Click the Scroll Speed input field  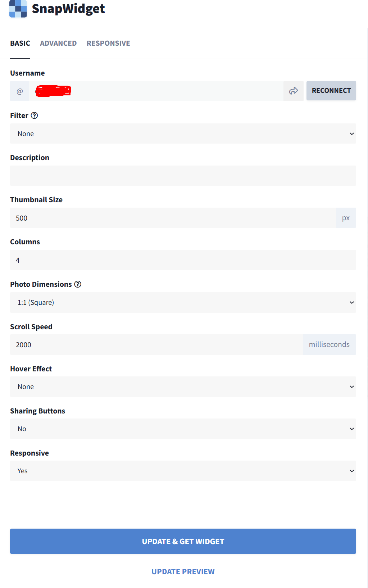[x=156, y=345]
